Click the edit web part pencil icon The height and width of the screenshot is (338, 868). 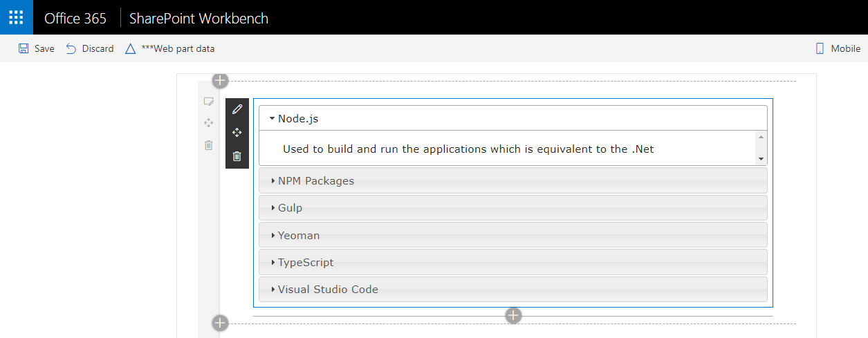[x=237, y=109]
